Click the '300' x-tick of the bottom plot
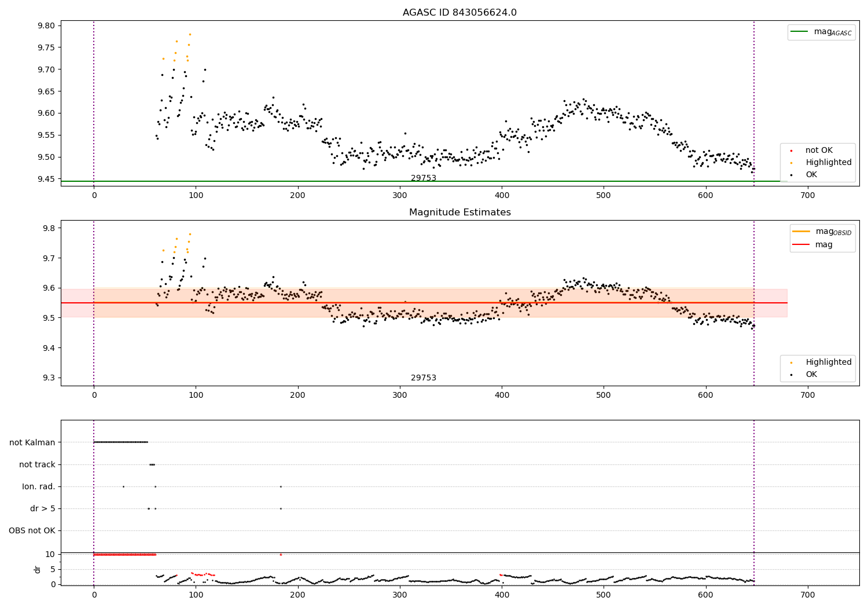Image resolution: width=868 pixels, height=608 pixels. [x=400, y=595]
